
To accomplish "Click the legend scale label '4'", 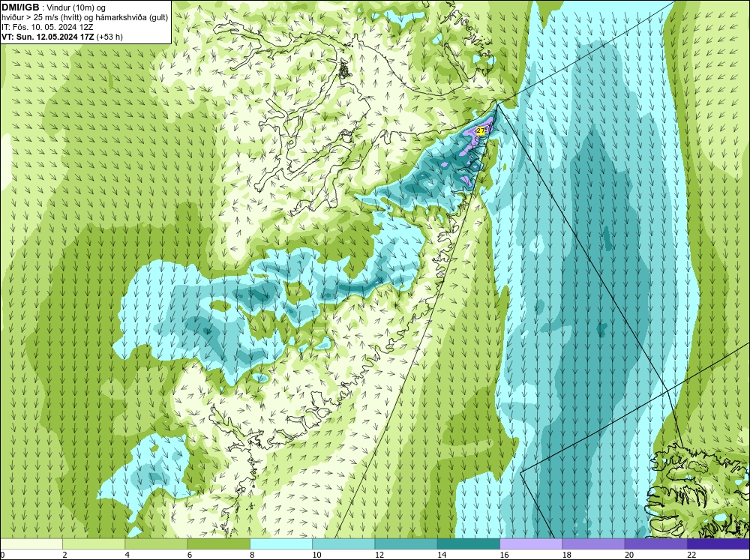I will (x=127, y=555).
